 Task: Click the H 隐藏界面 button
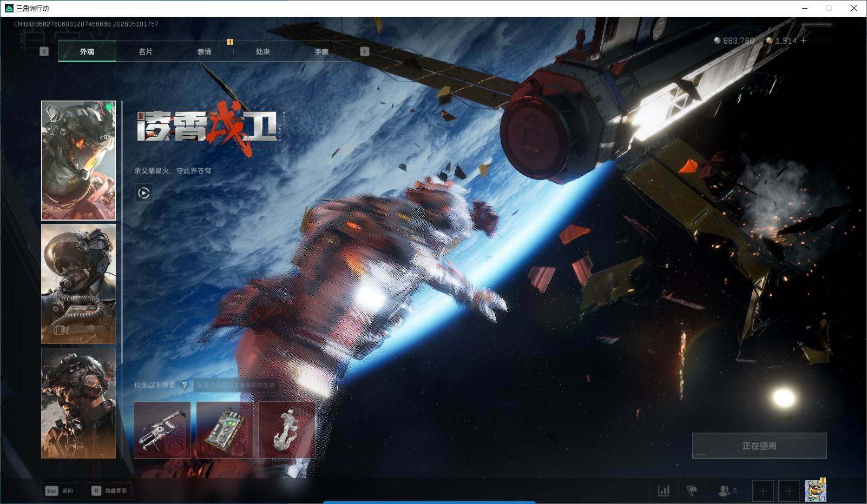109,490
